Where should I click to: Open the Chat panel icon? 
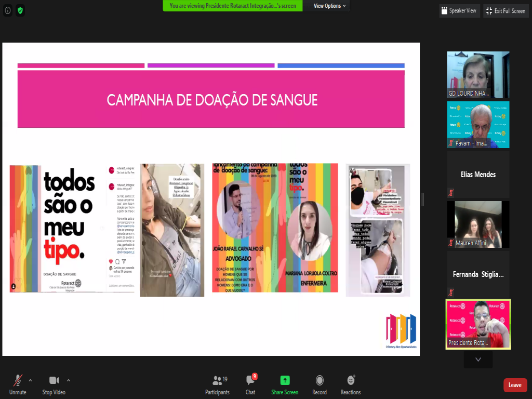250,380
